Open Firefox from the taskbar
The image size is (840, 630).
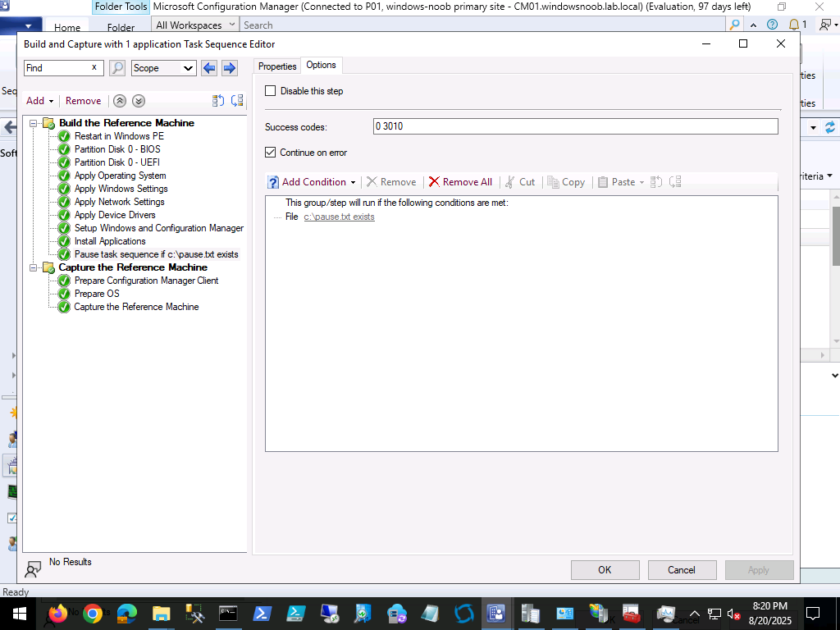(x=57, y=613)
